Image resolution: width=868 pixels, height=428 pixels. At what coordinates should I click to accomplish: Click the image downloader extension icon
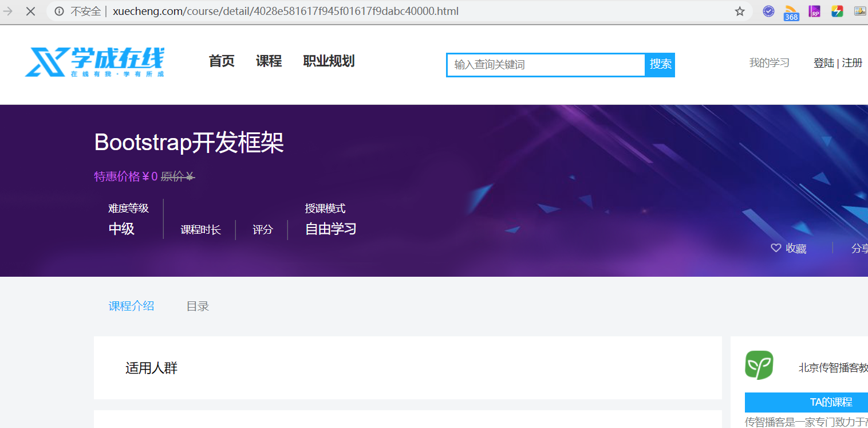click(860, 11)
